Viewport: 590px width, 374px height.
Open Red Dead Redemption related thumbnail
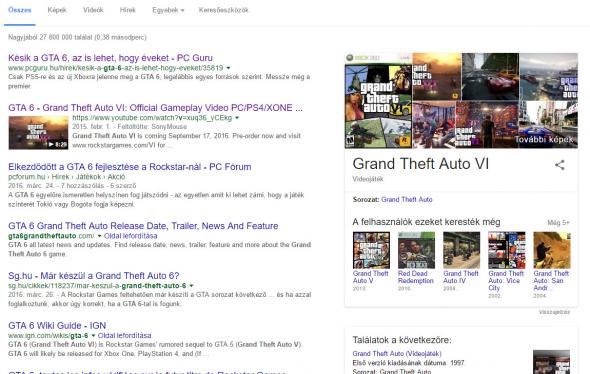(416, 250)
